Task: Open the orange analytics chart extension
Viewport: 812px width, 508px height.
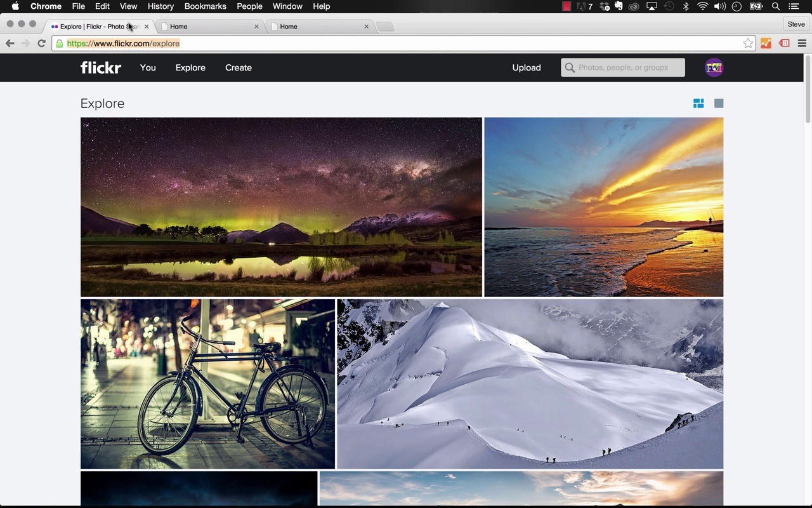Action: (766, 43)
